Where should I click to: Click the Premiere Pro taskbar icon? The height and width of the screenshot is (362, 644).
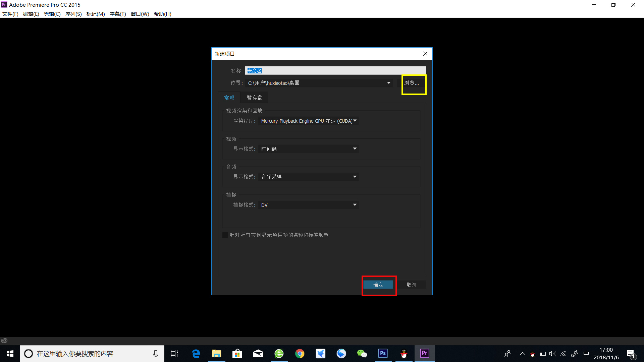point(425,354)
